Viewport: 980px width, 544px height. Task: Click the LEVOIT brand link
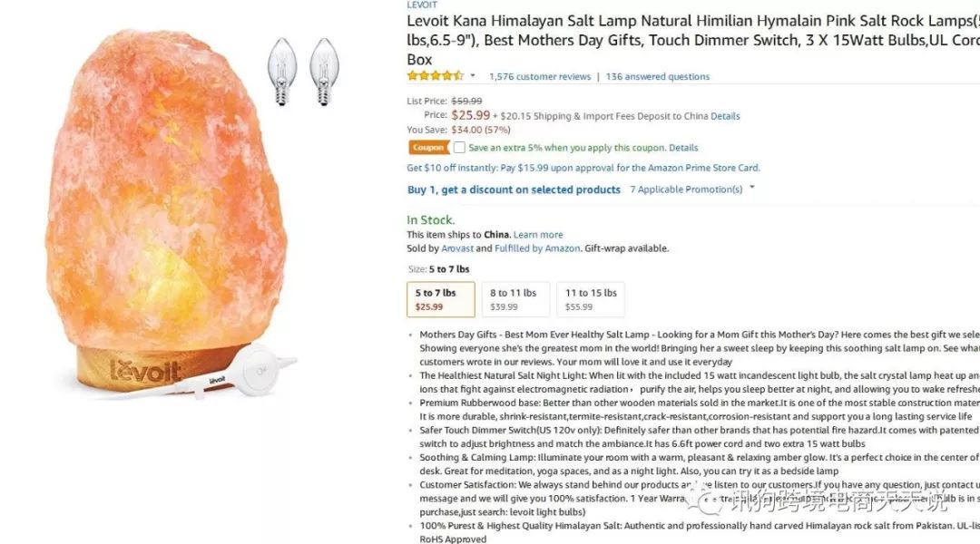click(x=421, y=5)
